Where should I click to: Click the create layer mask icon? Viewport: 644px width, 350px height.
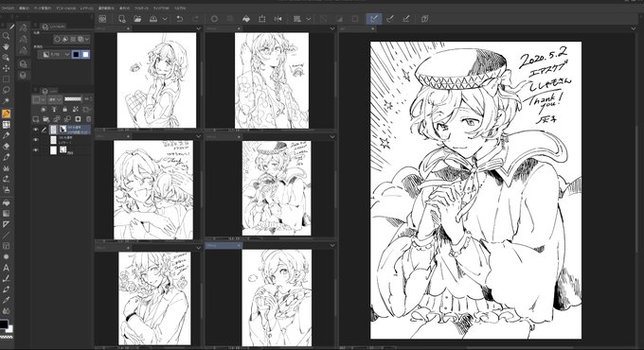point(78,119)
